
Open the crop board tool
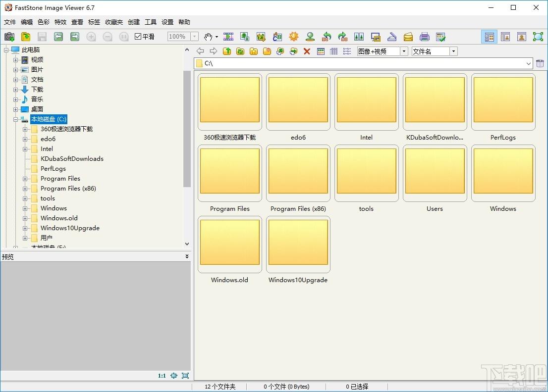(261, 37)
